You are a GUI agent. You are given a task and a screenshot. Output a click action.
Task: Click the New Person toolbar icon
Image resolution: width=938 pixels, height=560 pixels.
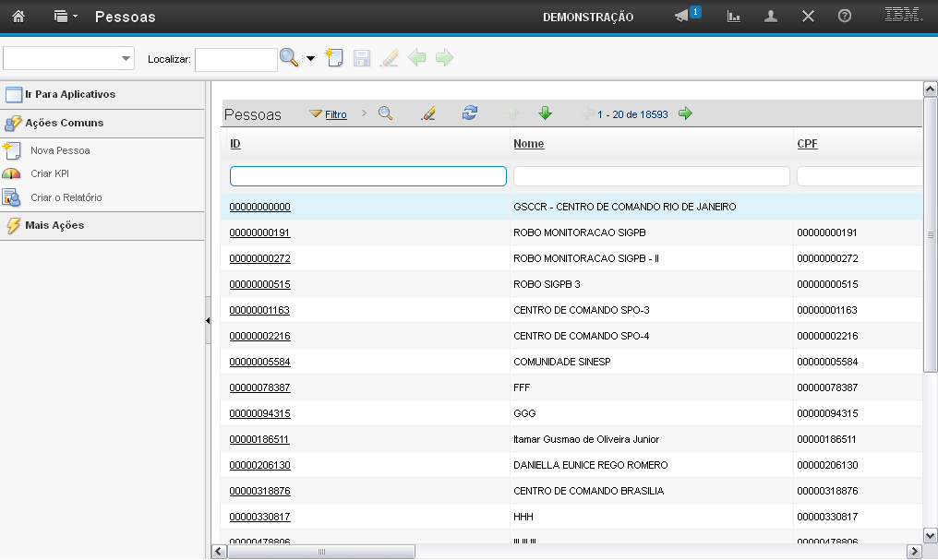pos(333,58)
